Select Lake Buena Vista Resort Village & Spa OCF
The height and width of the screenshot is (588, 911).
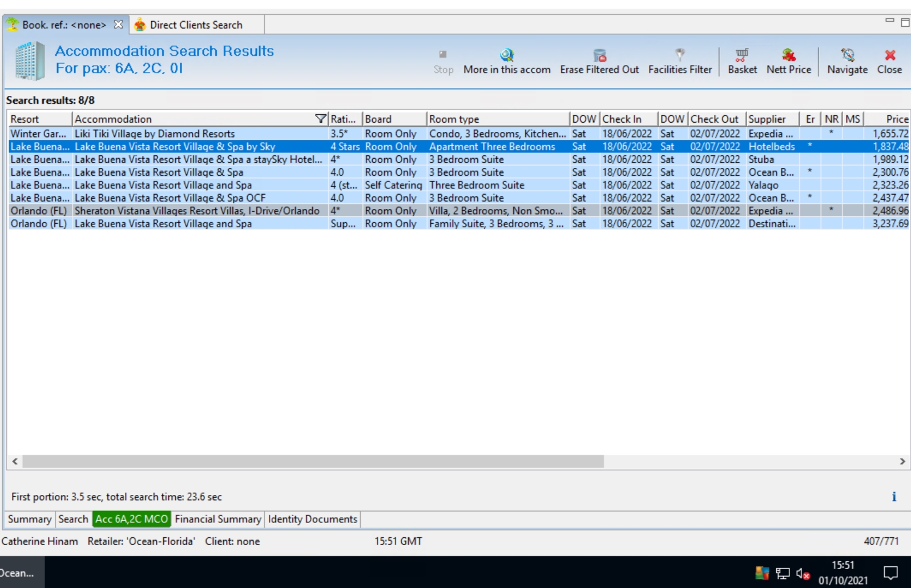point(459,198)
